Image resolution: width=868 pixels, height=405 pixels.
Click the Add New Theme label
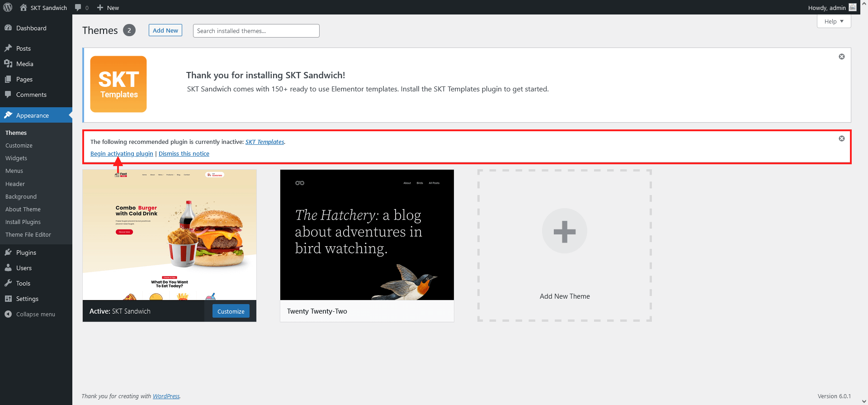coord(565,296)
